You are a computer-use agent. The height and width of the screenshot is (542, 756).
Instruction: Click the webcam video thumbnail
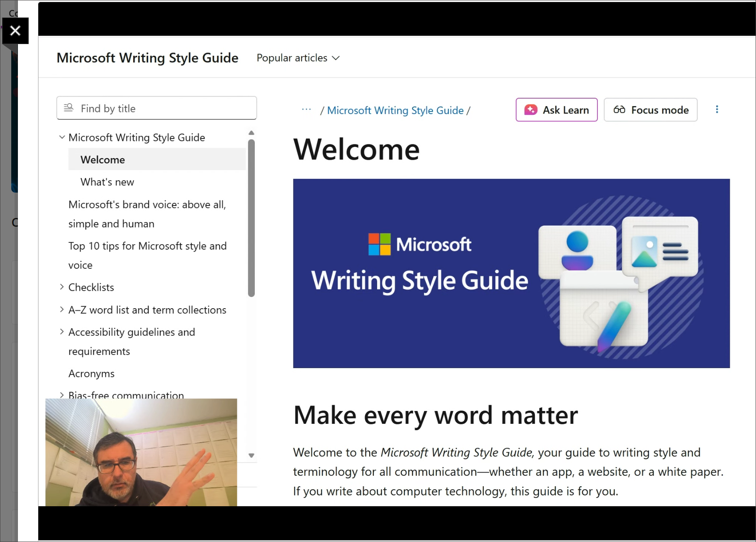141,453
